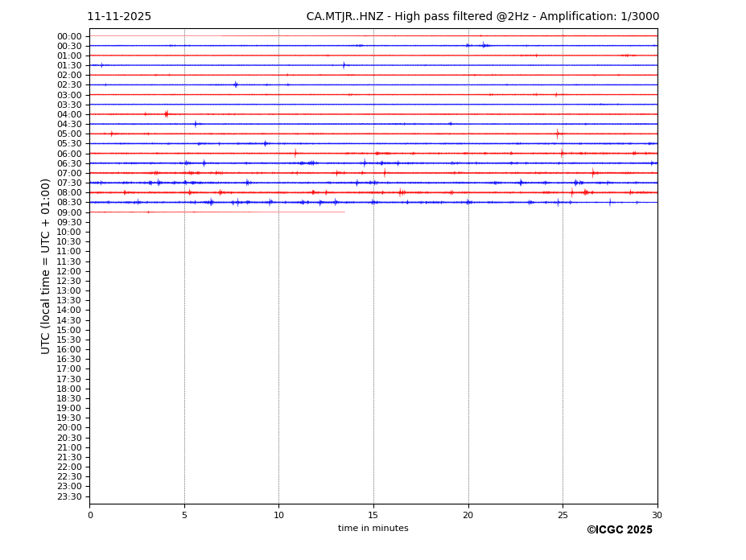This screenshot has height=560, width=746.
Task: Click the CA.MTJR..HNZ high pass filtered title
Action: [482, 17]
